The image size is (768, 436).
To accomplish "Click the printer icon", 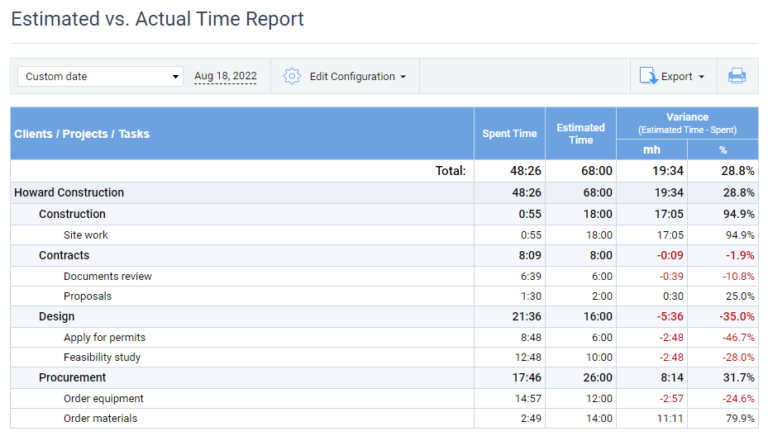I will tap(737, 76).
